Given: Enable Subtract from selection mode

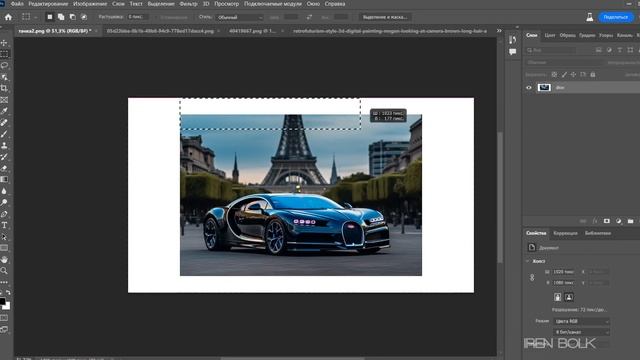Looking at the screenshot, I should point(72,17).
